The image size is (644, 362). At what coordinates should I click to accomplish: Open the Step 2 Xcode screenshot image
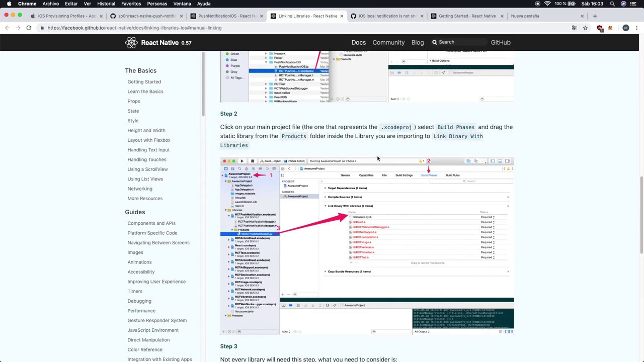[367, 246]
